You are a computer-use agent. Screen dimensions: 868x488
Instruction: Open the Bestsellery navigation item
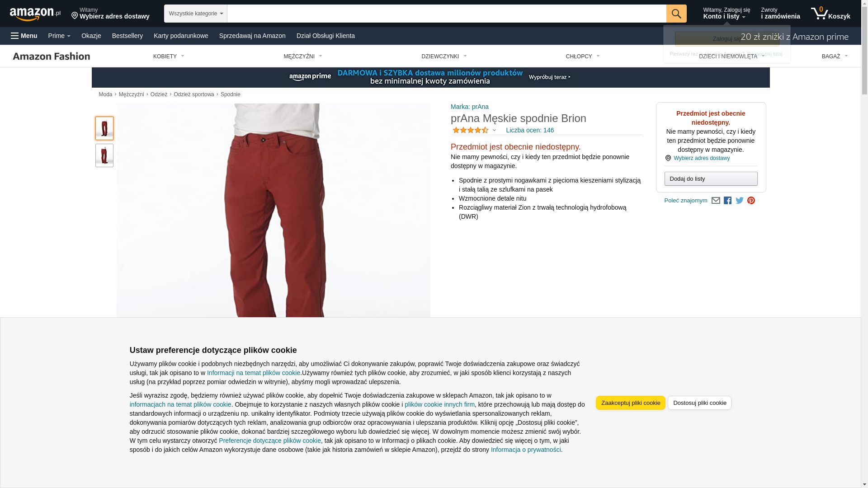click(127, 36)
